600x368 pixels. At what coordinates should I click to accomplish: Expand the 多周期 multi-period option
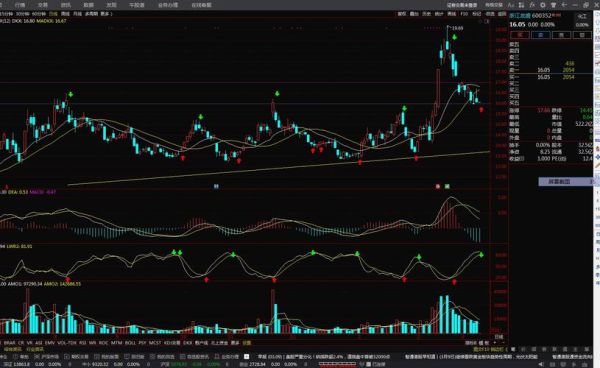coord(91,14)
